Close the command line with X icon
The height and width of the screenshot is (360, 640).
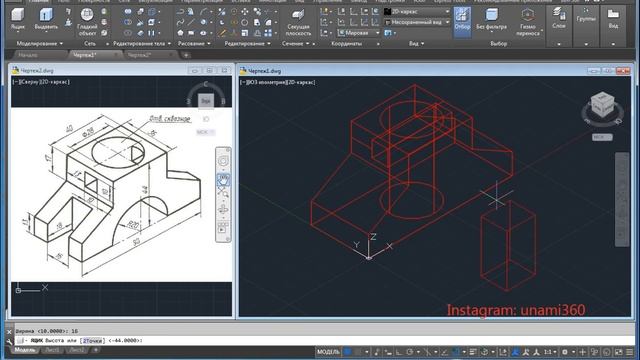9,332
